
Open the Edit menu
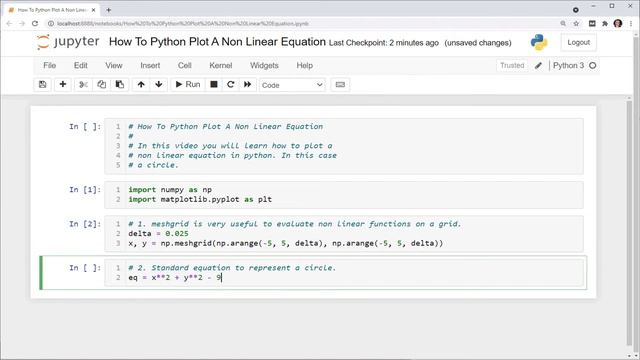coord(80,65)
